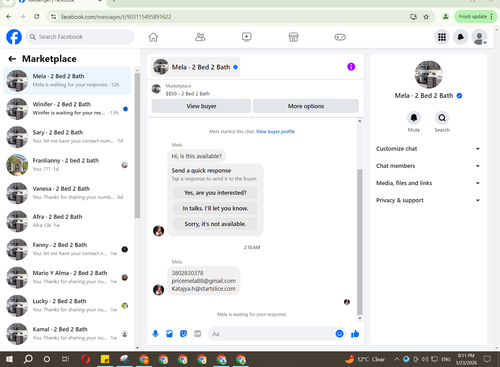Open the Marketplace storefront icon
Image resolution: width=500 pixels, height=367 pixels.
tap(293, 37)
